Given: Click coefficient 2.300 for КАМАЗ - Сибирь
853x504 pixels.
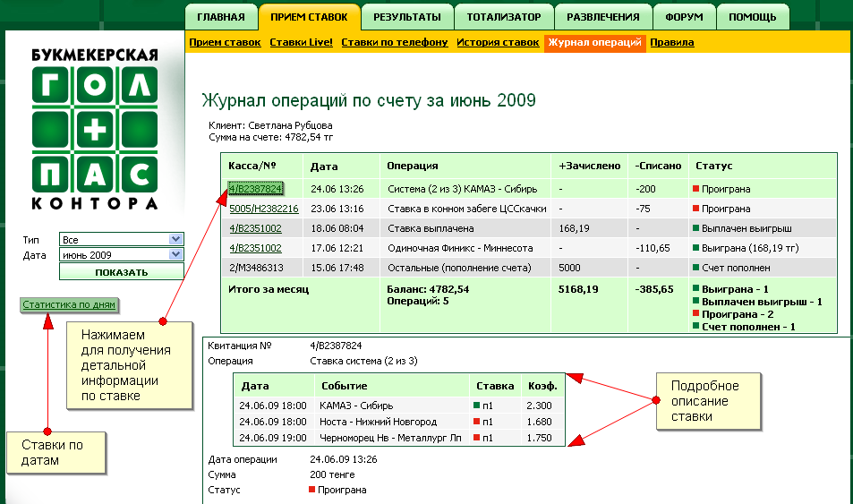Looking at the screenshot, I should pyautogui.click(x=539, y=406).
